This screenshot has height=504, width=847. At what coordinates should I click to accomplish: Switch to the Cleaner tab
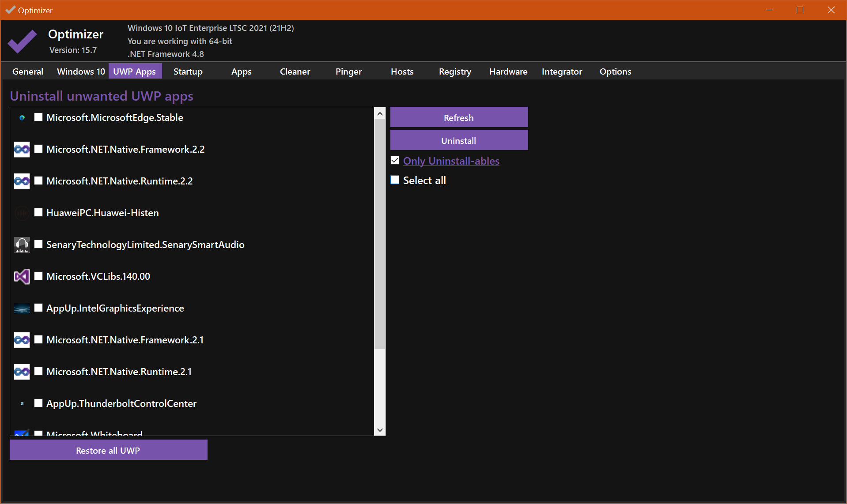(295, 71)
